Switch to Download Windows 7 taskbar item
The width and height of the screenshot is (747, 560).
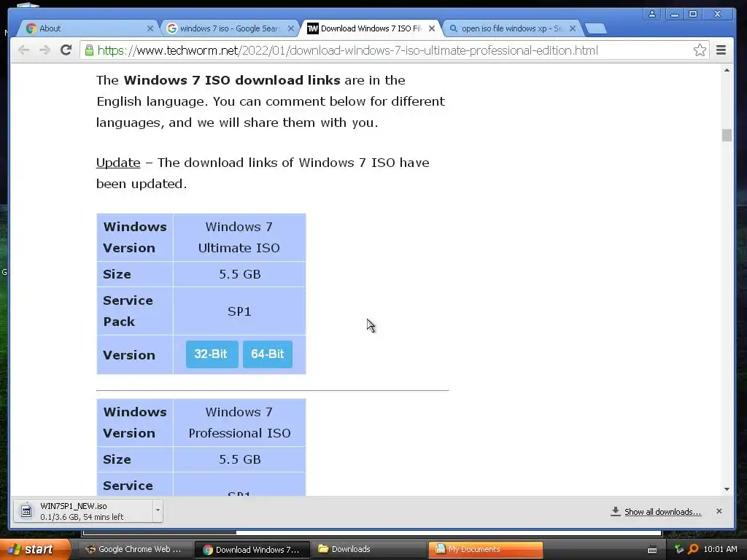252,550
